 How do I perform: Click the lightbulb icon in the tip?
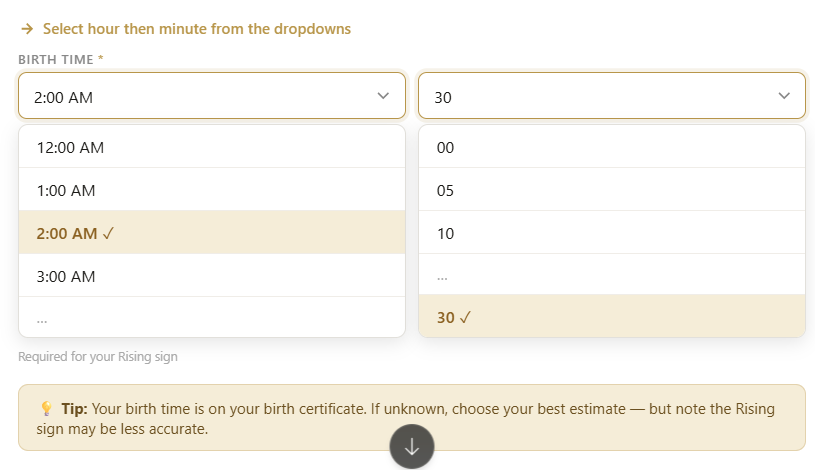point(46,409)
